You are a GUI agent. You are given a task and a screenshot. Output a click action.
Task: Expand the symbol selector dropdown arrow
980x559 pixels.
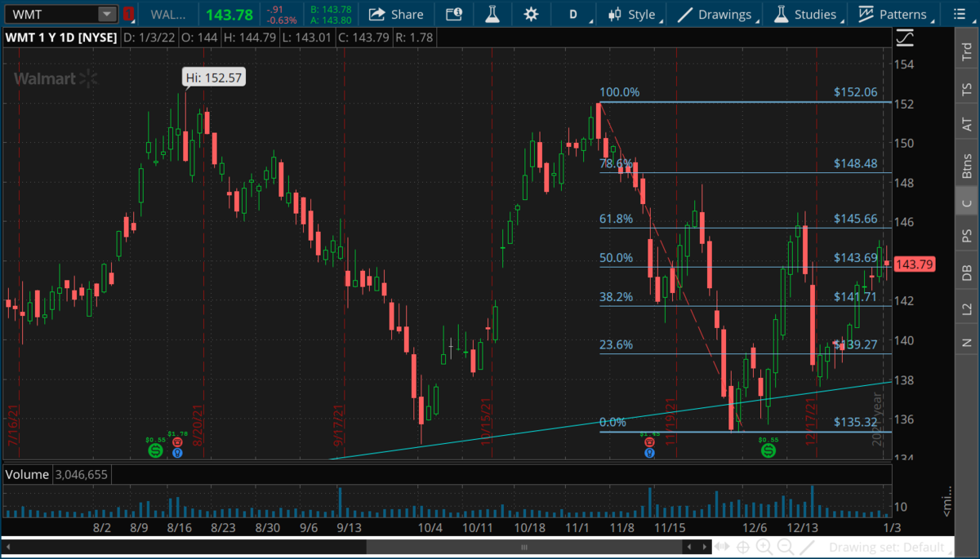pyautogui.click(x=107, y=14)
